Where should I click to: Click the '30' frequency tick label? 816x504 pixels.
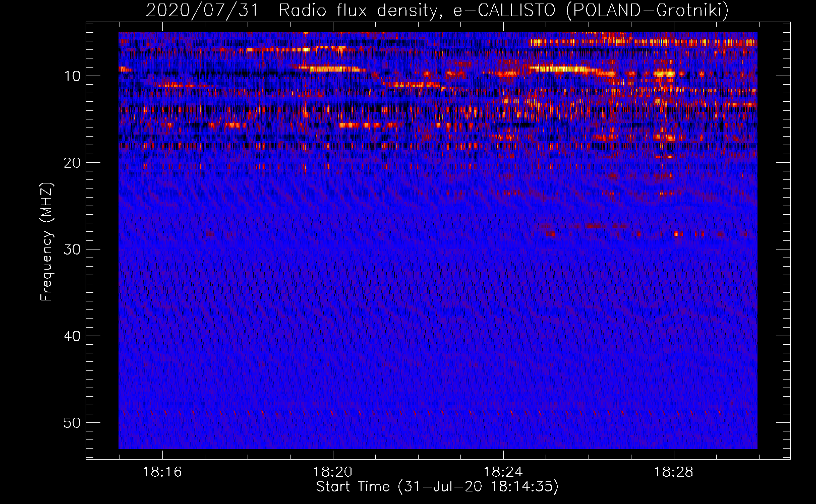(x=73, y=249)
